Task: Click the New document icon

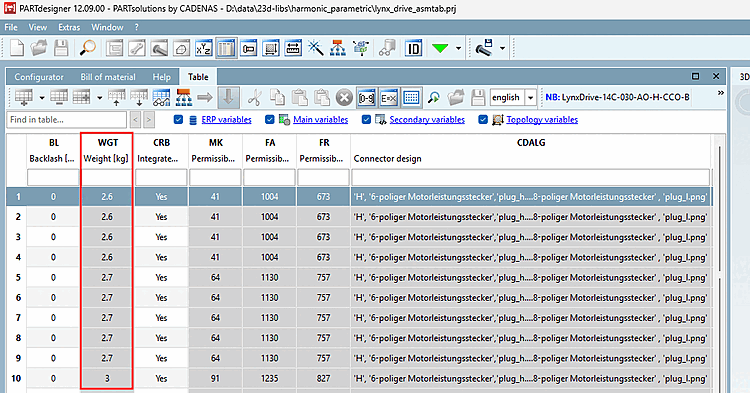Action: [17, 48]
